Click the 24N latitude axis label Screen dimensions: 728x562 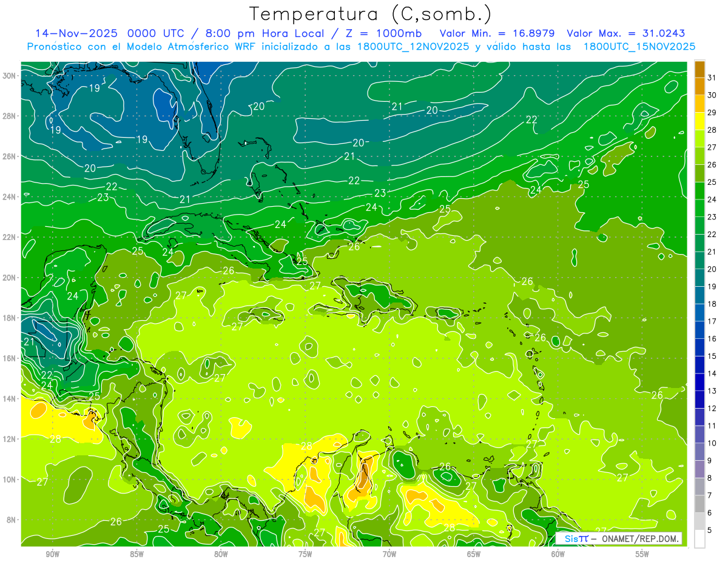coord(10,196)
